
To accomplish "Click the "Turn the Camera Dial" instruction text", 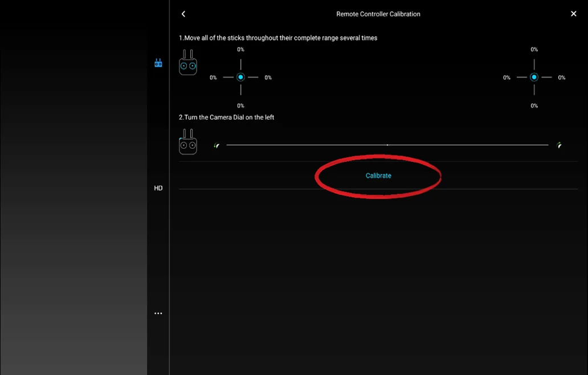I will pos(227,117).
